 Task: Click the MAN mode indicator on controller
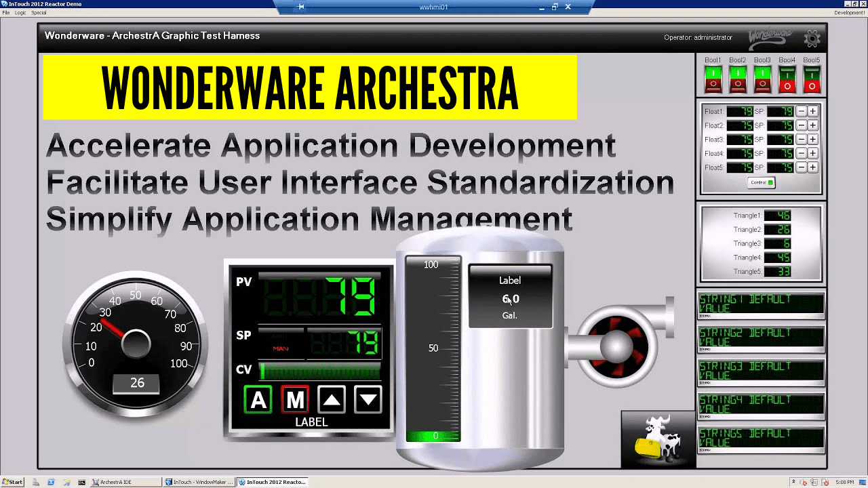coord(281,348)
